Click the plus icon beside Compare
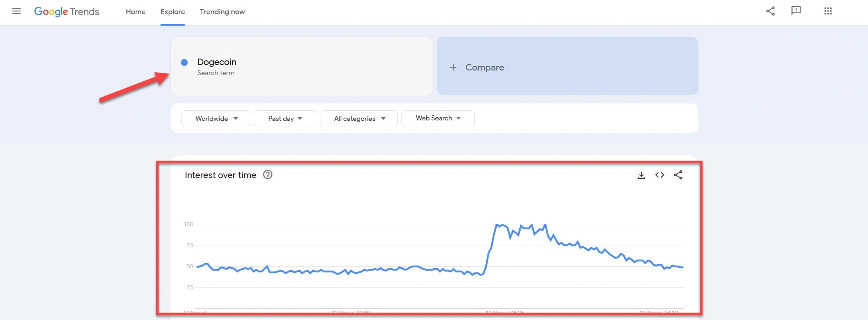 (453, 67)
